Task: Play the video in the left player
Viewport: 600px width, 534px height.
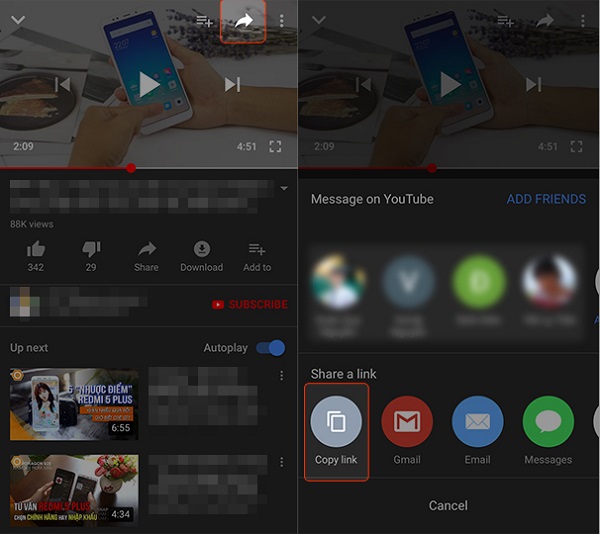Action: 148,85
